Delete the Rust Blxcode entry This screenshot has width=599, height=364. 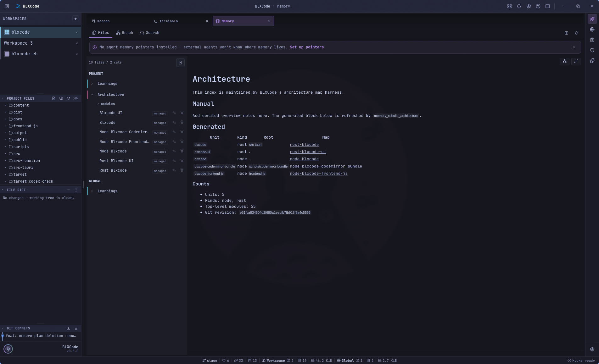point(182,170)
